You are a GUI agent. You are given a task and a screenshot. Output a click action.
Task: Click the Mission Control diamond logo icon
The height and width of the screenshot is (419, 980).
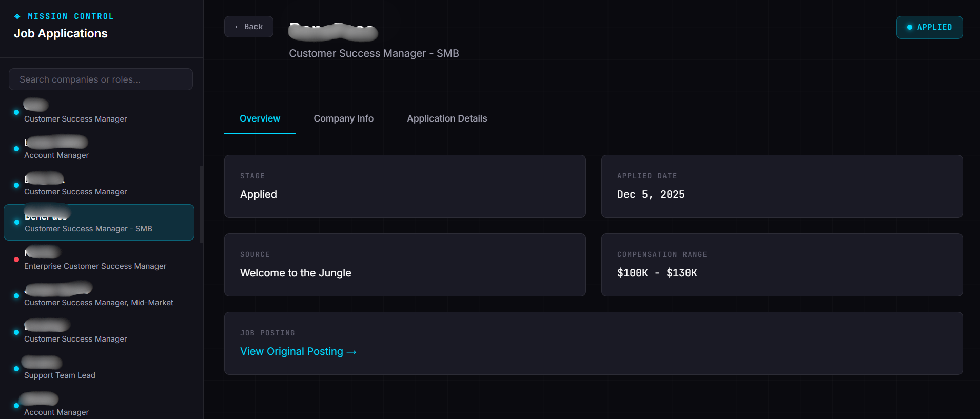coord(17,16)
